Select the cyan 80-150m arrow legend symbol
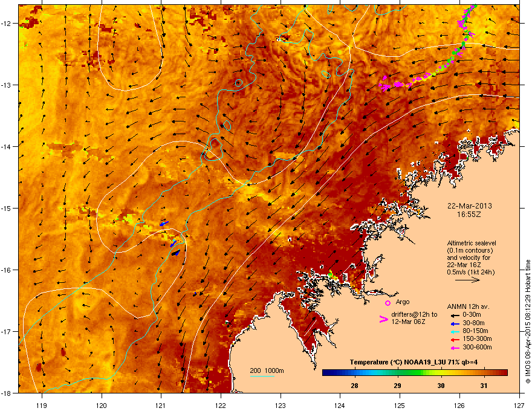The height and width of the screenshot is (411, 532). (x=455, y=331)
